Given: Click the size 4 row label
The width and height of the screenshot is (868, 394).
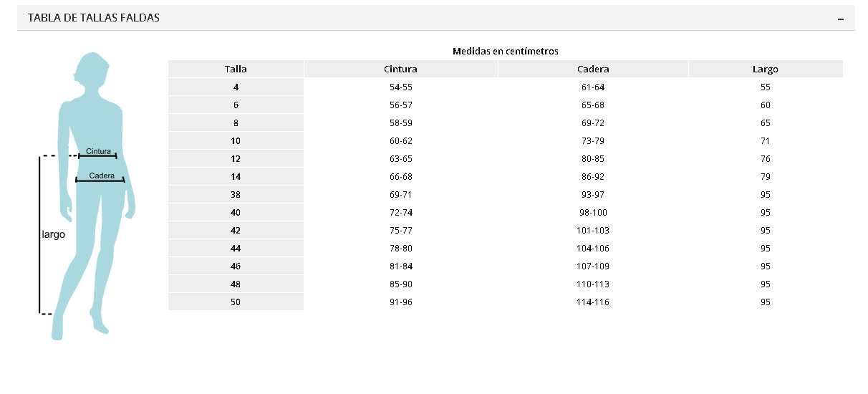Looking at the screenshot, I should 236,87.
